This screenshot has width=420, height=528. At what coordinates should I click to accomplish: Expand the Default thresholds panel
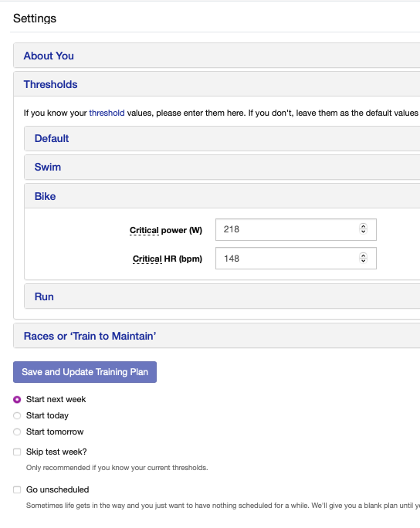tap(222, 138)
